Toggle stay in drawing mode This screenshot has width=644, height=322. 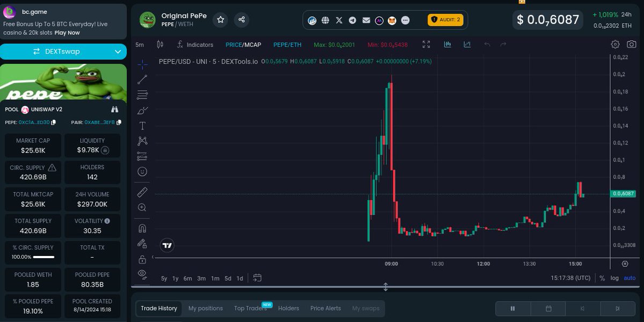tap(142, 243)
